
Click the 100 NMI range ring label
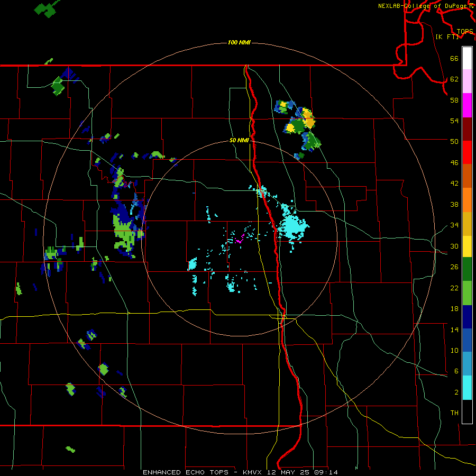239,42
